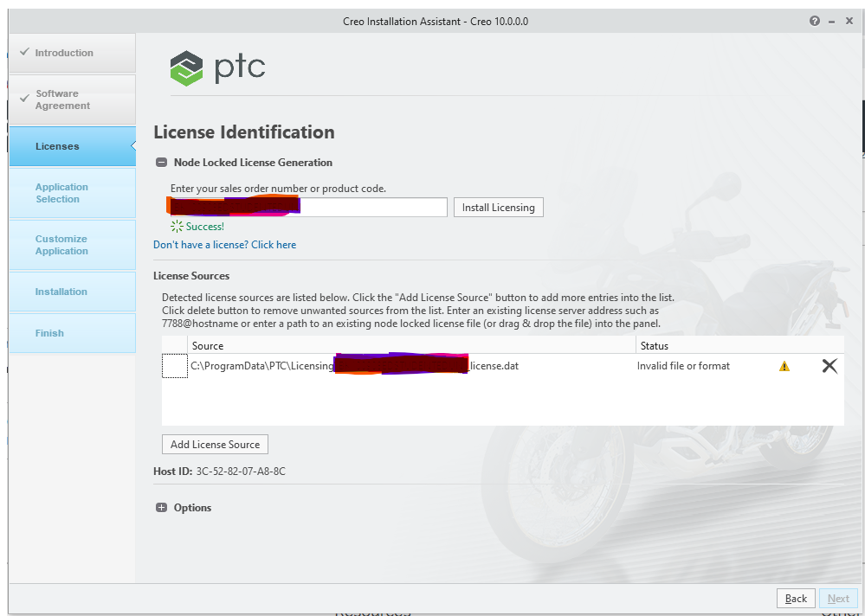Viewport: 865px width, 616px height.
Task: Open the Customize Application step
Action: 61,245
